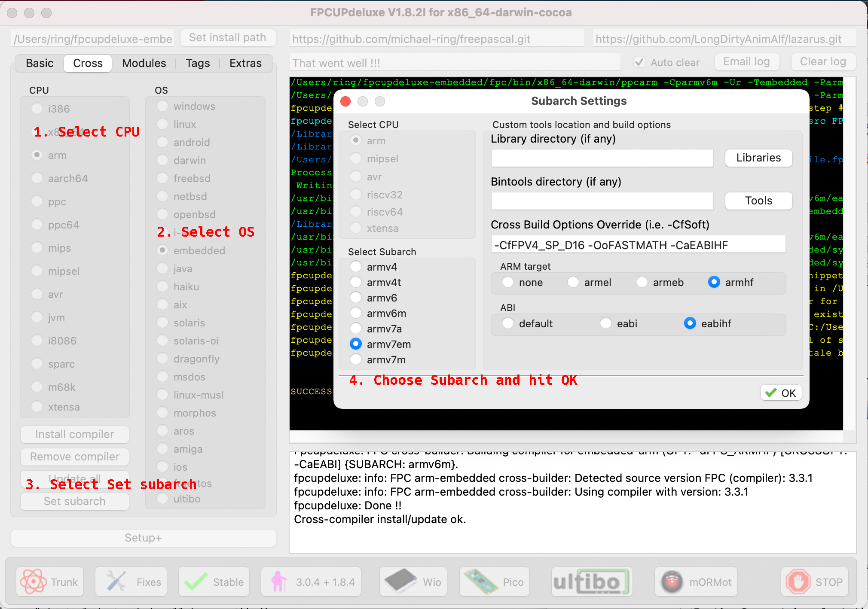868x609 pixels.
Task: Select the ultibo OS radio button
Action: coord(162,498)
